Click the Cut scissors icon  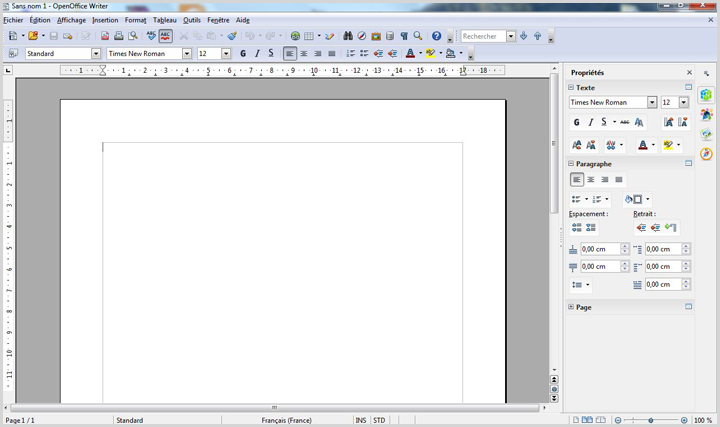184,36
